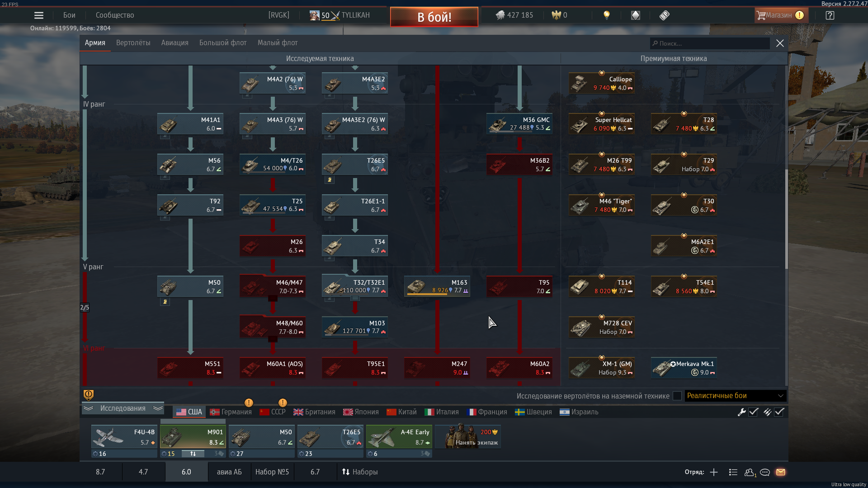Click the [RVGK] squadron tag
This screenshot has height=488, width=868.
tap(279, 15)
